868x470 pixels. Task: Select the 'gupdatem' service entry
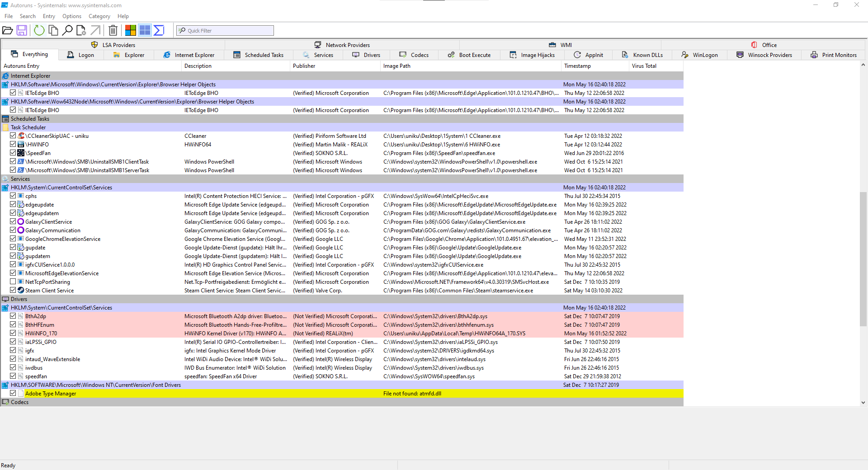point(38,256)
